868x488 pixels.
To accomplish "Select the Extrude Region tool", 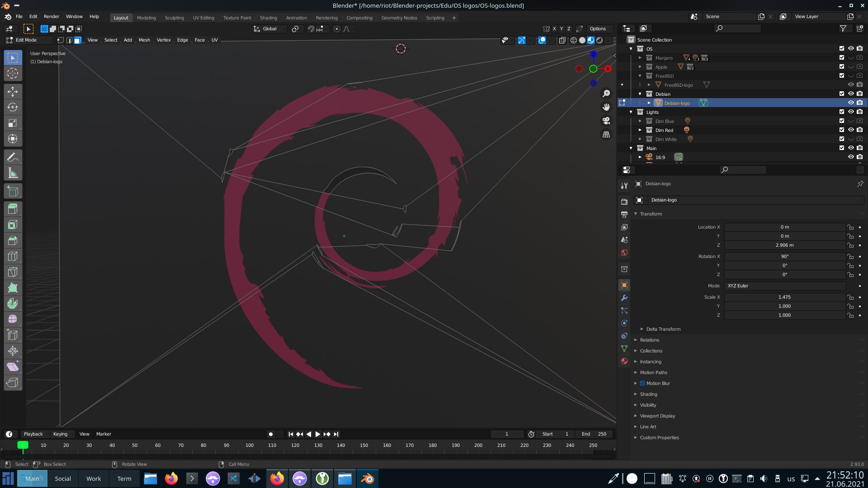I will click(13, 209).
